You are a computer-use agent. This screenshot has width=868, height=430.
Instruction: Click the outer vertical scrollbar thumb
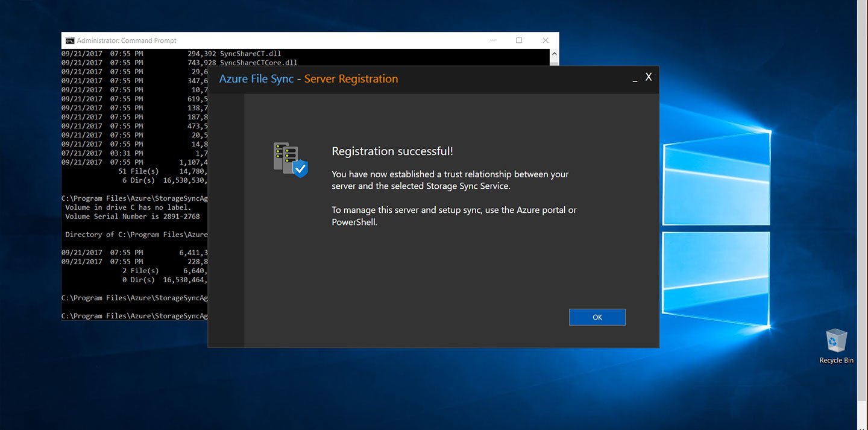click(x=863, y=199)
